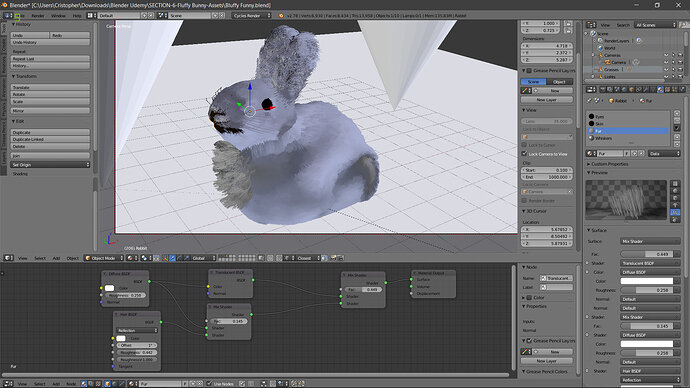Screen dimensions: 690x388
Task: Click the New Layer button
Action: coord(547,100)
